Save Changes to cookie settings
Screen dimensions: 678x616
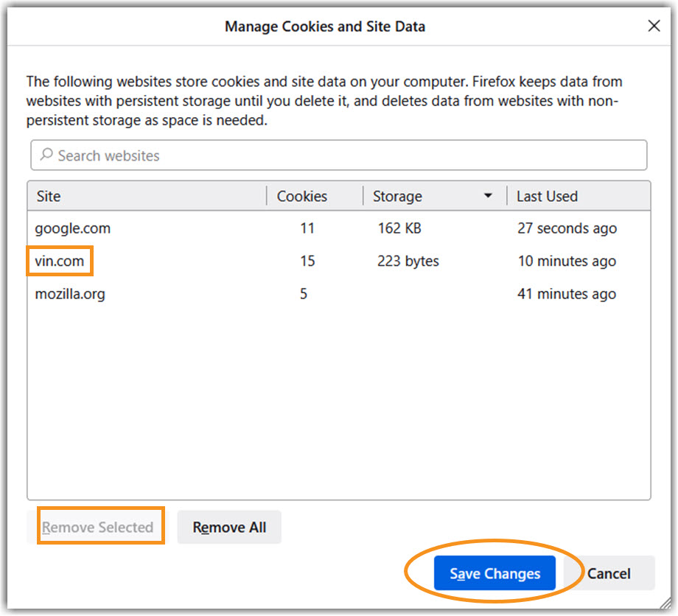tap(494, 573)
